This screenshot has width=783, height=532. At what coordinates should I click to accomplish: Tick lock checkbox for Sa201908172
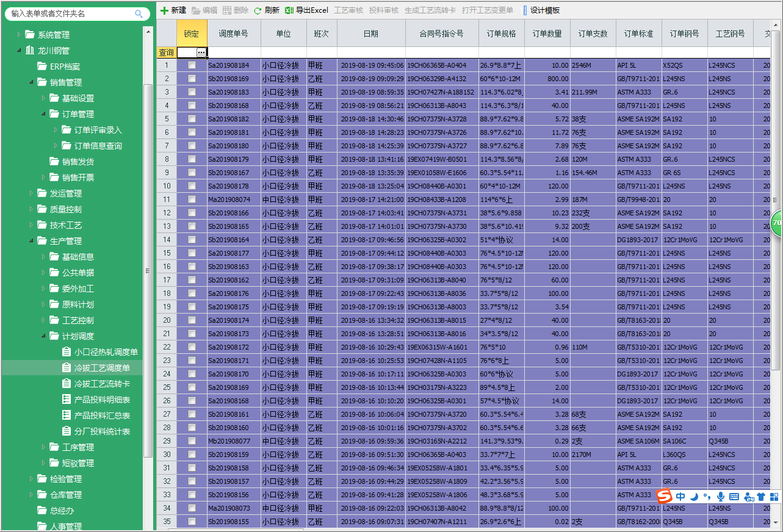click(192, 347)
